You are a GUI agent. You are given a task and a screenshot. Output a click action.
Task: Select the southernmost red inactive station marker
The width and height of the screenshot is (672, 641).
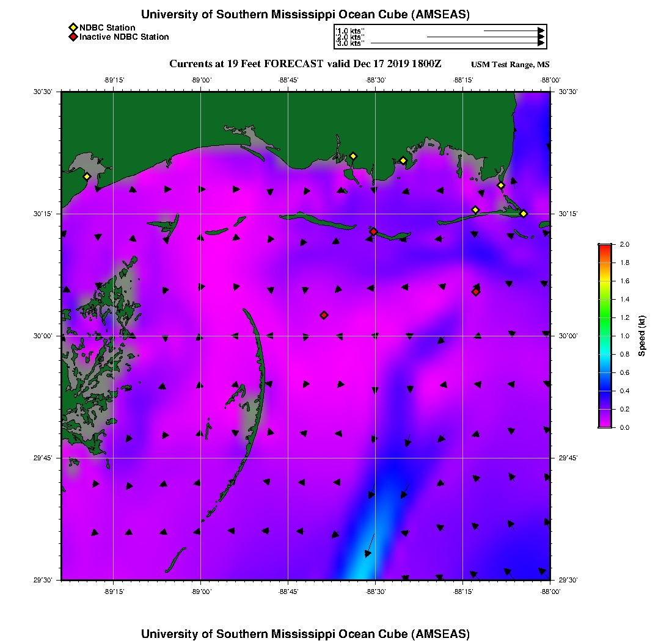pyautogui.click(x=324, y=315)
